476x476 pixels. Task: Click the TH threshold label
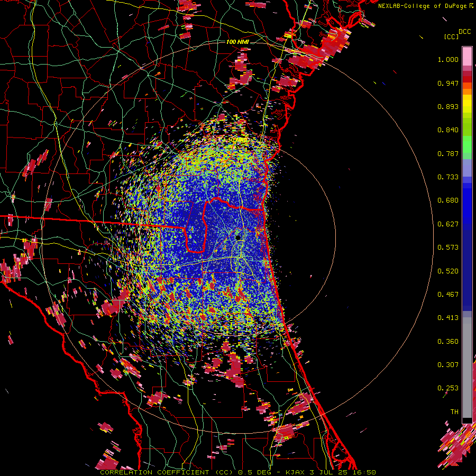coord(454,412)
